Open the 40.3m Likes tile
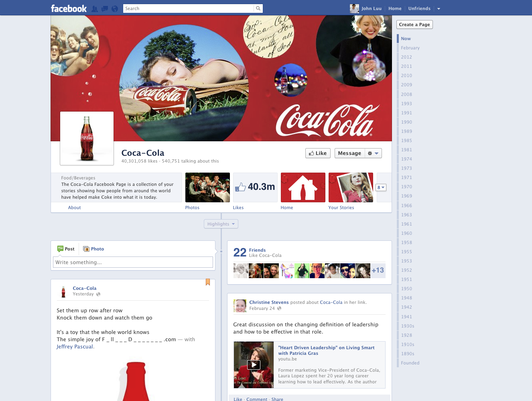This screenshot has width=532, height=401. 255,187
